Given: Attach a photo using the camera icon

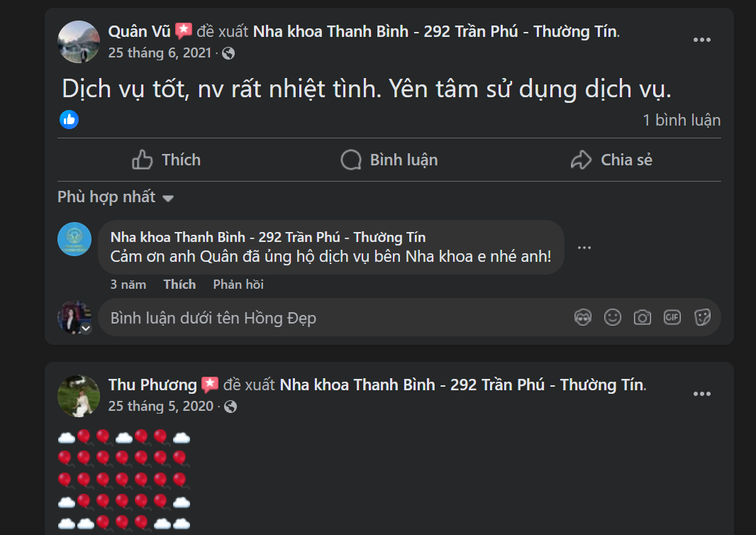Looking at the screenshot, I should tap(643, 318).
